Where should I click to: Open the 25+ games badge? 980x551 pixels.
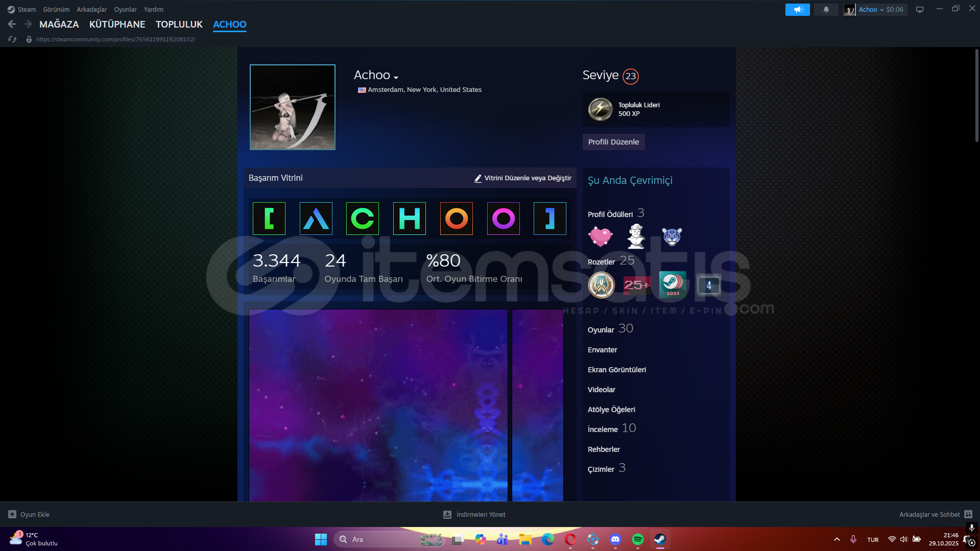point(637,285)
